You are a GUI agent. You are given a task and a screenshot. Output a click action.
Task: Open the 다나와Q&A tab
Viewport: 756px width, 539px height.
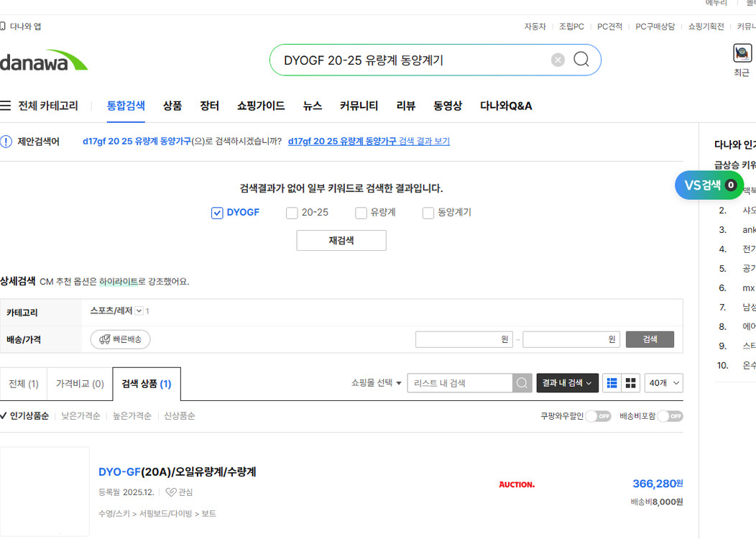pyautogui.click(x=506, y=106)
